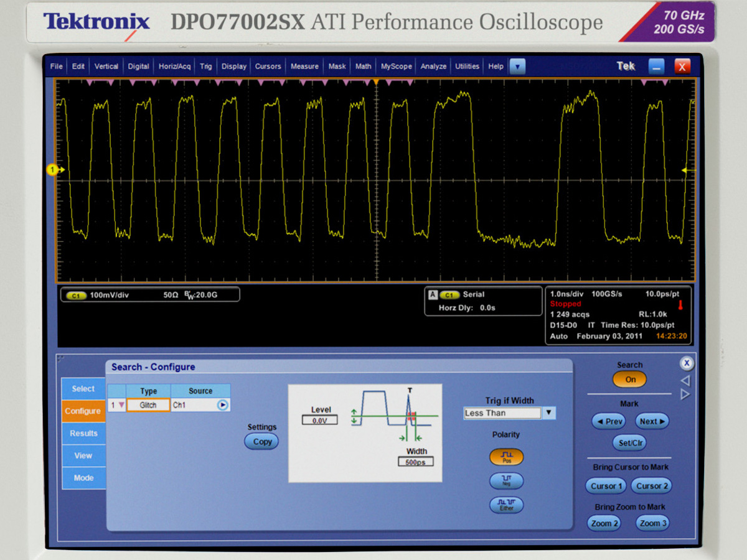The image size is (747, 560).
Task: Select the Neg polarity icon
Action: coord(506,481)
